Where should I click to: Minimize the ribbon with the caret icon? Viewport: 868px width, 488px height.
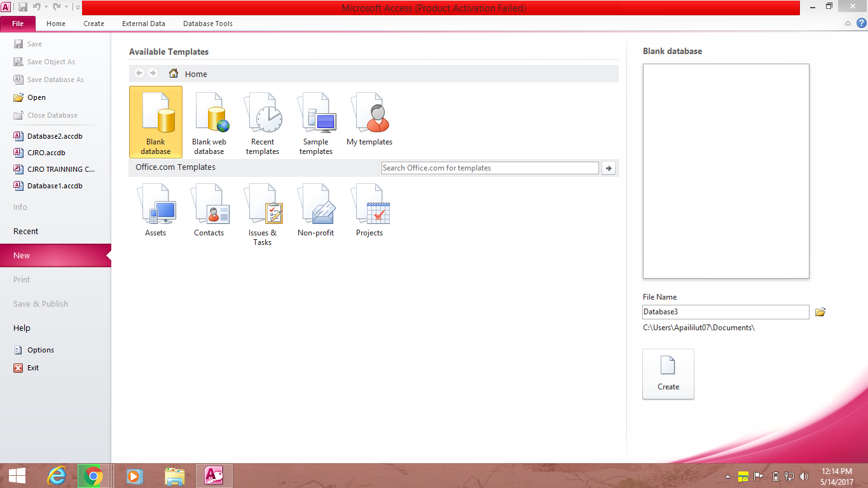pos(848,24)
